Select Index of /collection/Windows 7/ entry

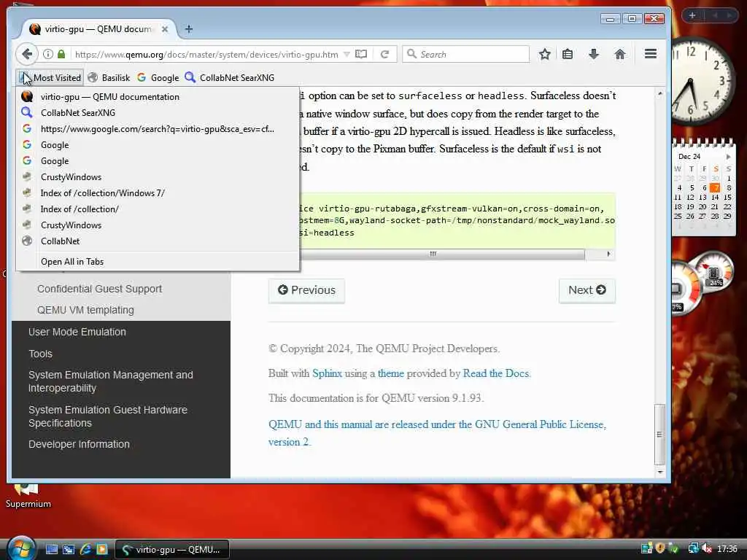pyautogui.click(x=158, y=193)
